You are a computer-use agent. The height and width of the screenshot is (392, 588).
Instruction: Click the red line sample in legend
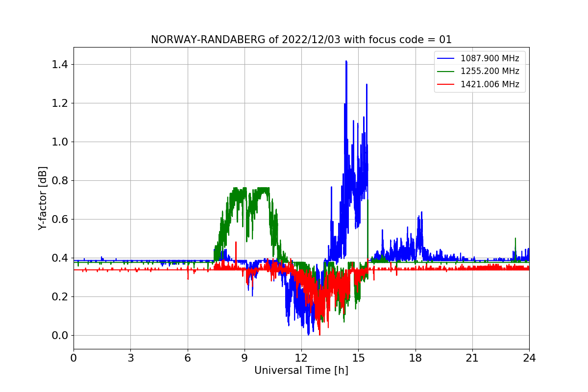[x=446, y=84]
